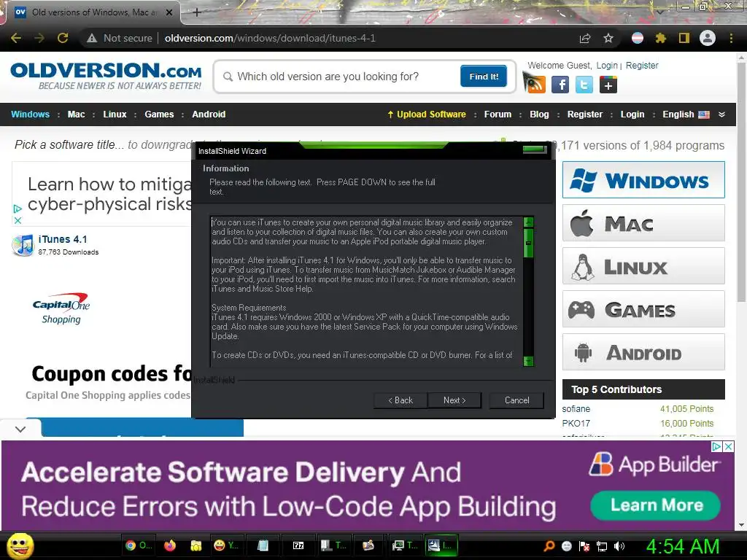Click the network tray icon
Image resolution: width=747 pixels, height=560 pixels.
tap(602, 546)
